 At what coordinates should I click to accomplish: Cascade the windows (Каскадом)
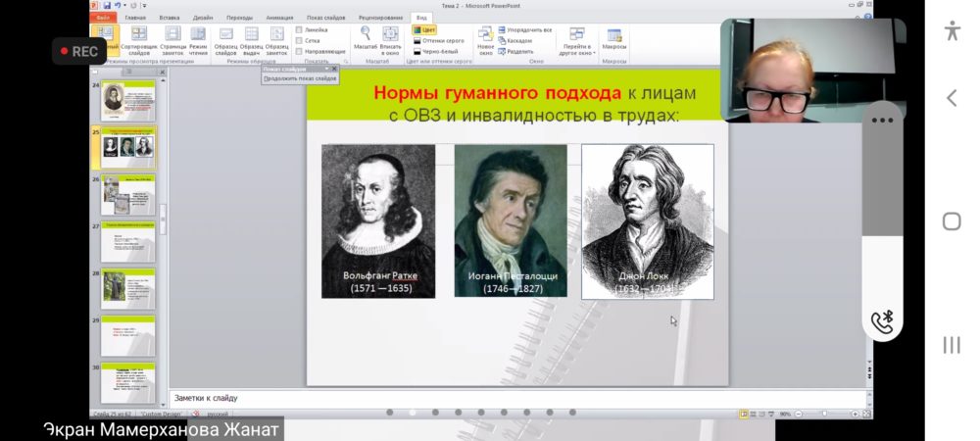coord(515,40)
